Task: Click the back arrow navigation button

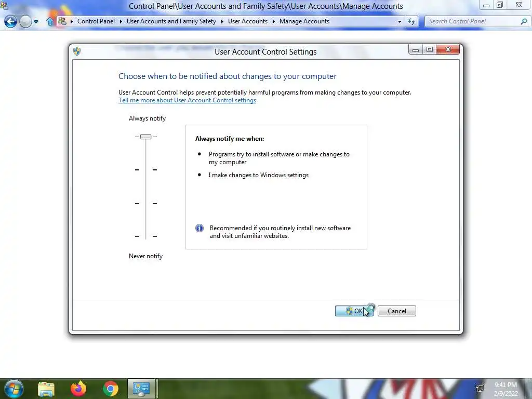Action: [10, 21]
